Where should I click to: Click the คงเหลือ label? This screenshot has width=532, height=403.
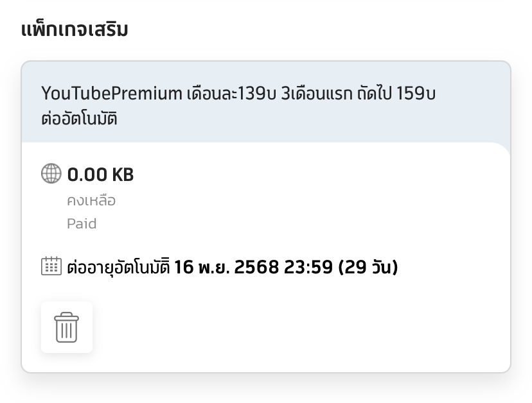click(x=91, y=201)
